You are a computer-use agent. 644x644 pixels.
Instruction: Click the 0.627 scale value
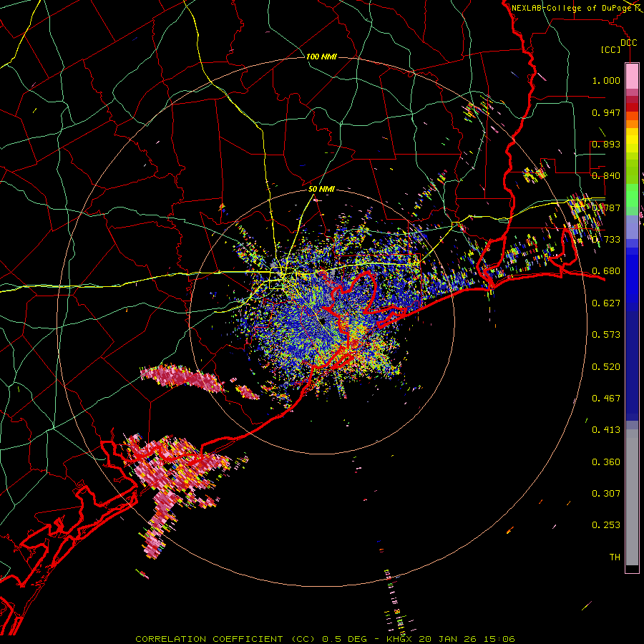[606, 303]
